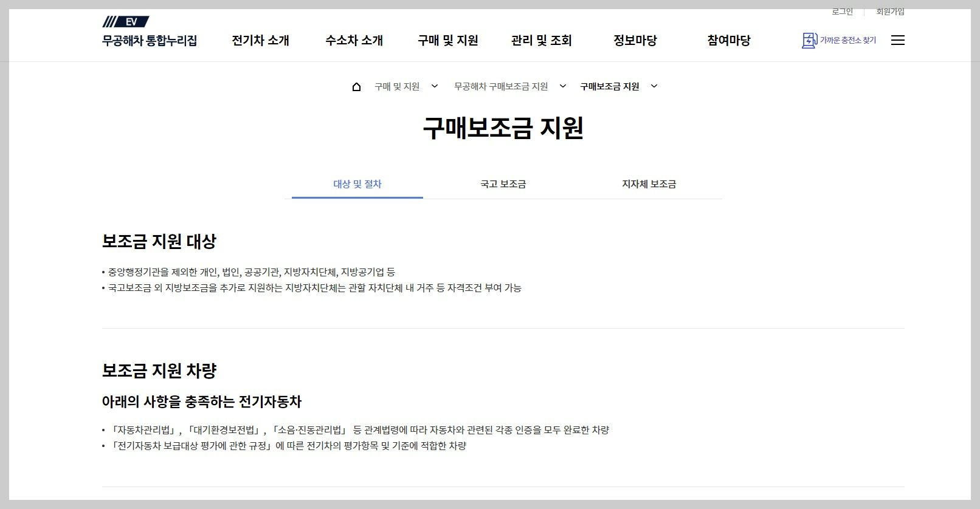Viewport: 980px width, 509px height.
Task: Click breadcrumb text 무공해차 구매보조금 지원
Action: 501,87
